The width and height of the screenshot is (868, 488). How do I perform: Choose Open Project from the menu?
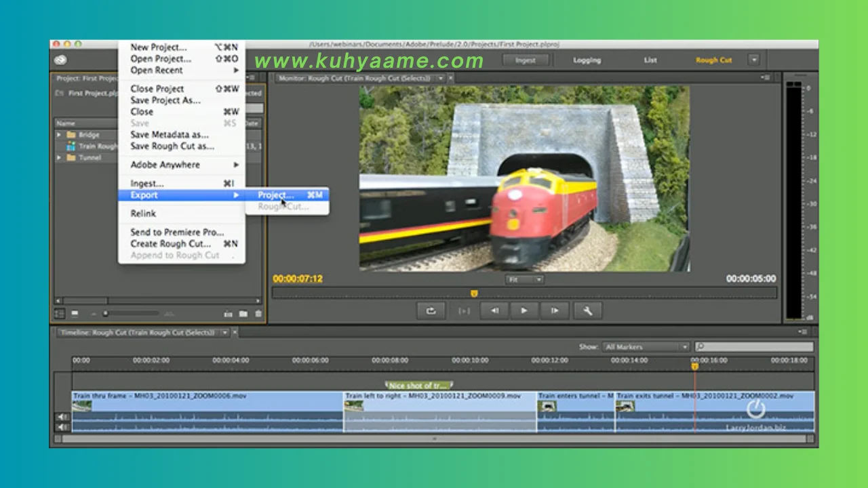182,58
